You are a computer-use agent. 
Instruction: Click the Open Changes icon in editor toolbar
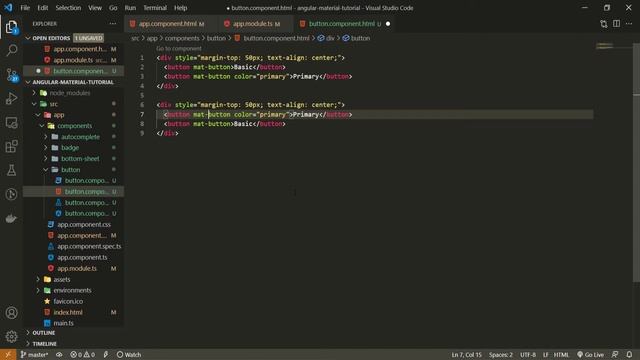pyautogui.click(x=604, y=24)
